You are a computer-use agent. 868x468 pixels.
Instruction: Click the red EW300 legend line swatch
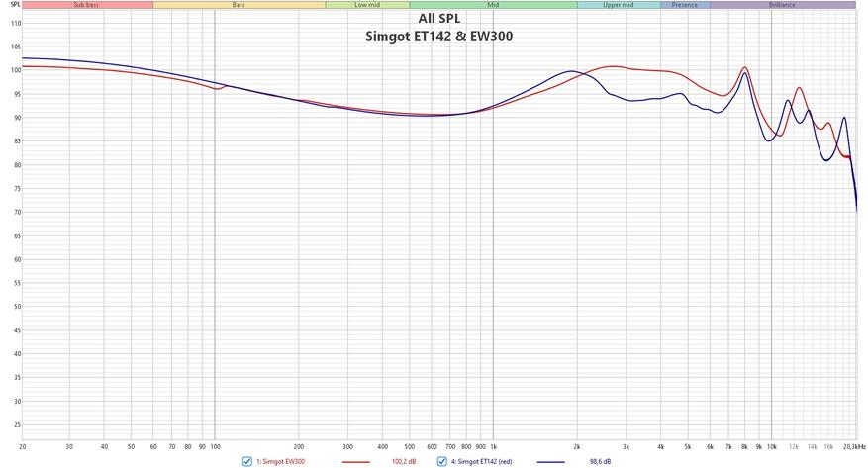coord(355,462)
